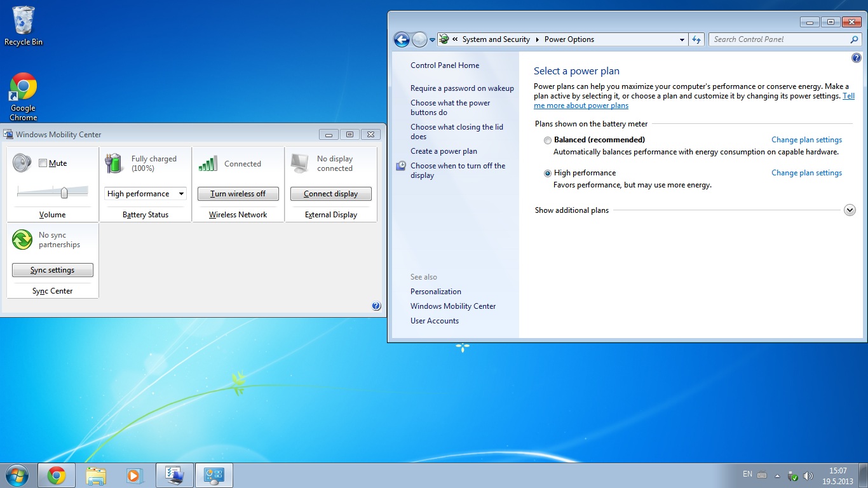The height and width of the screenshot is (488, 868).
Task: Open Windows Media Player from the taskbar
Action: click(134, 475)
